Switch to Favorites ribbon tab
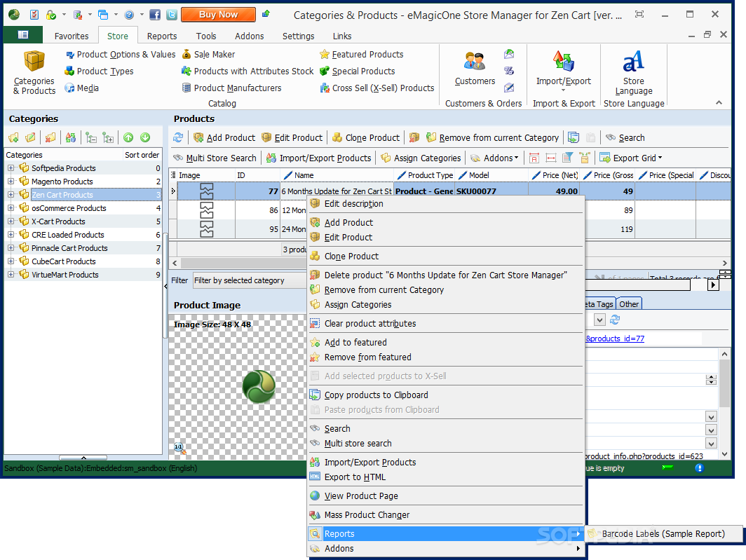The image size is (746, 560). pos(72,36)
